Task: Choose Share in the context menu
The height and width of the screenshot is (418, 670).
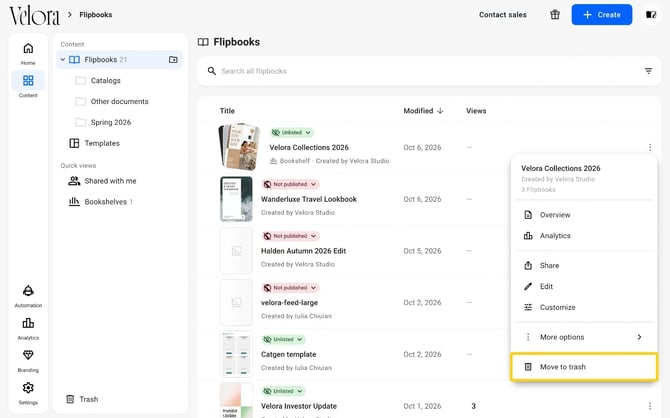Action: (x=584, y=265)
